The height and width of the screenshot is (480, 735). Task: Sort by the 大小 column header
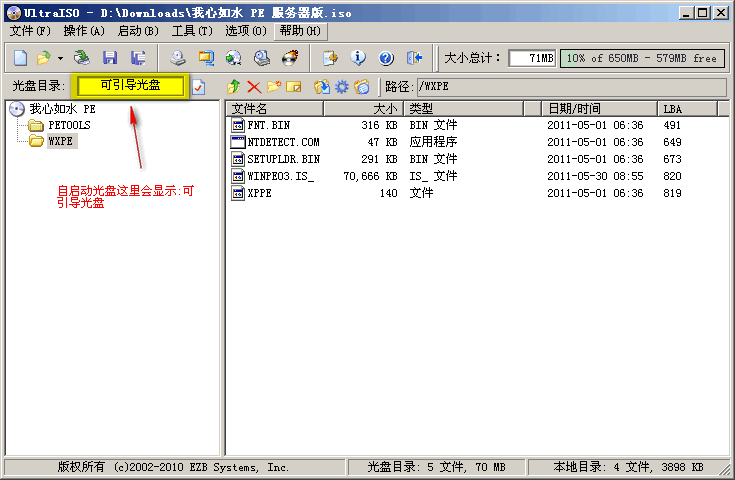363,109
